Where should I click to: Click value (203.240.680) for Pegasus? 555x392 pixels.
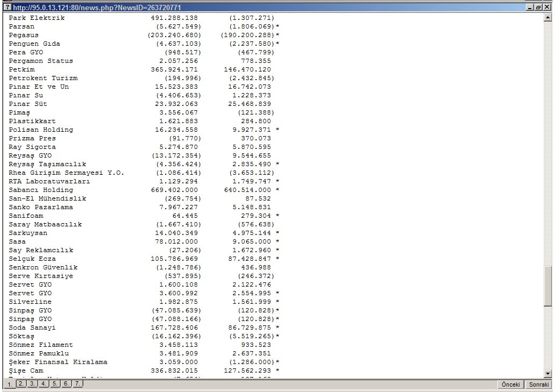point(174,35)
